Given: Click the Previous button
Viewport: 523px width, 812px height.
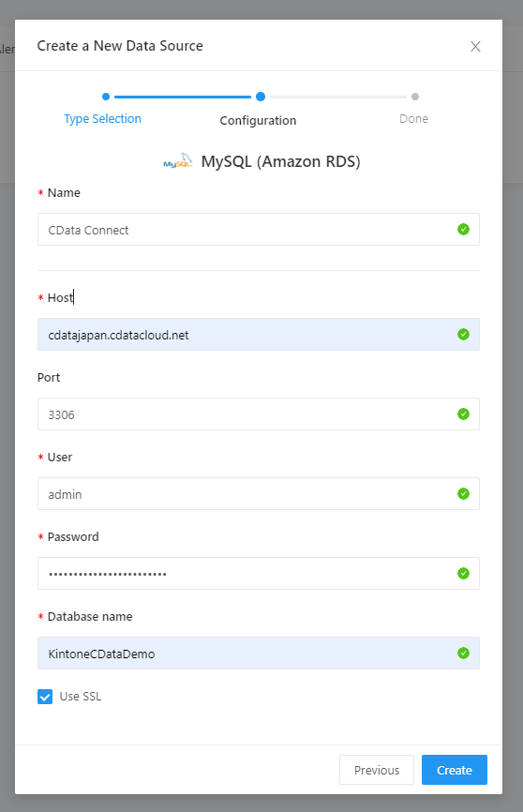Looking at the screenshot, I should [x=377, y=770].
